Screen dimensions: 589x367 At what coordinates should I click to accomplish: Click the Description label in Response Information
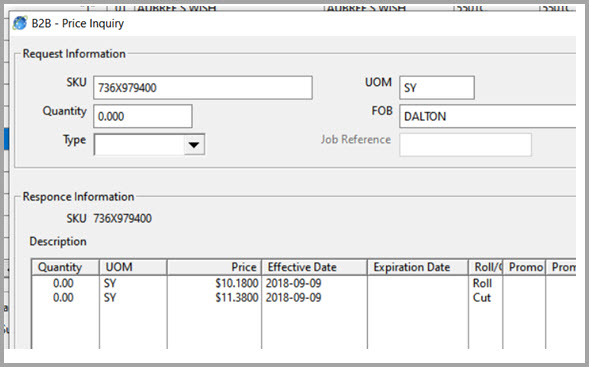(x=58, y=242)
